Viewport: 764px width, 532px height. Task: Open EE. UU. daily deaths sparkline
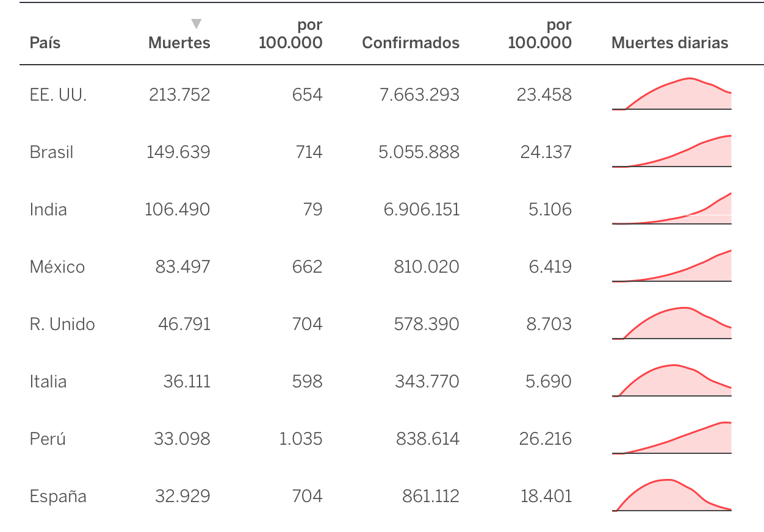point(672,94)
